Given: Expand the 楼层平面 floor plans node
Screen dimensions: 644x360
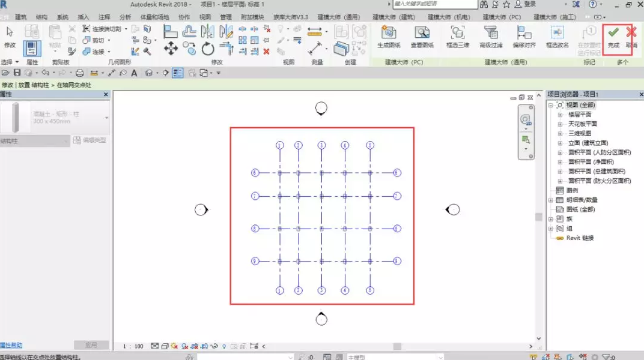Looking at the screenshot, I should pos(560,115).
